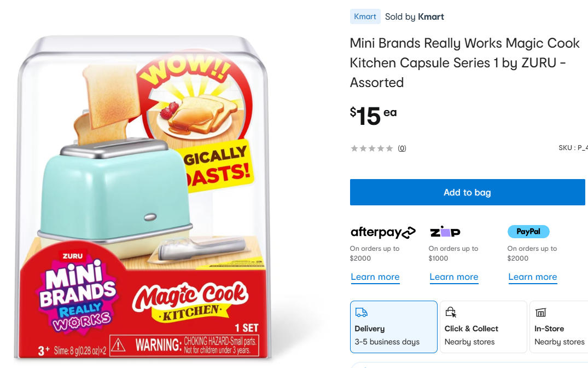Click the delivery truck icon
588x368 pixels.
point(361,313)
